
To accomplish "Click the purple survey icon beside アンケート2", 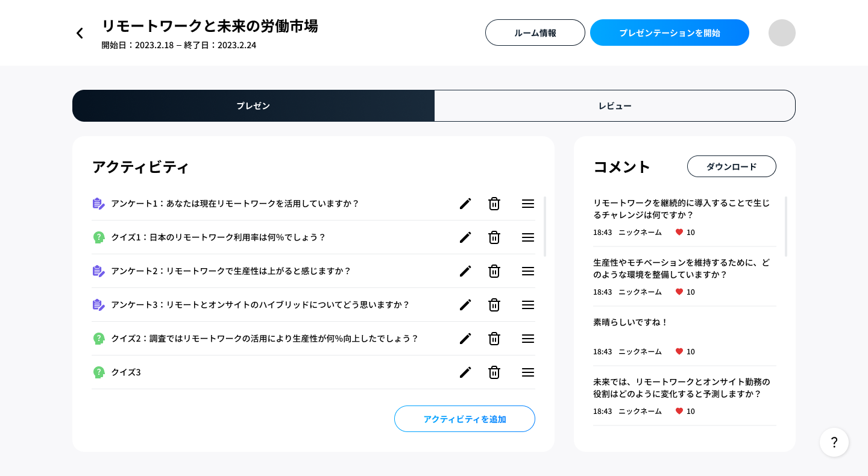I will pyautogui.click(x=98, y=271).
